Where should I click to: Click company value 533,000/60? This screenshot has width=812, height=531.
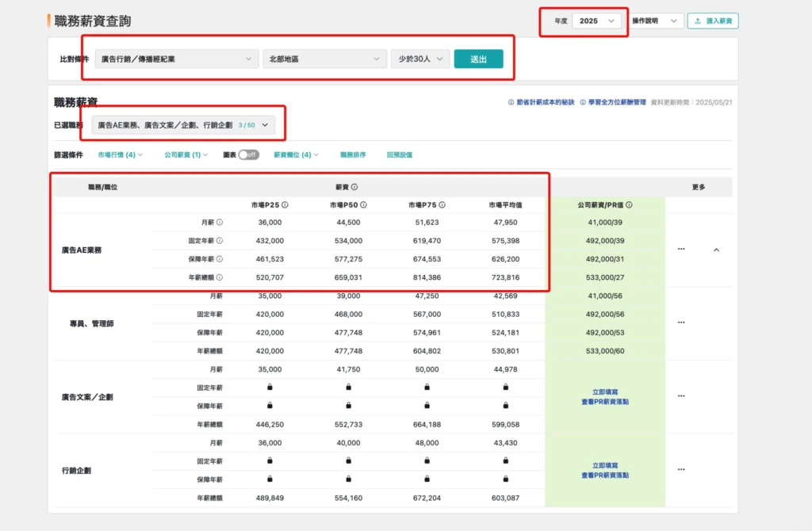[605, 351]
